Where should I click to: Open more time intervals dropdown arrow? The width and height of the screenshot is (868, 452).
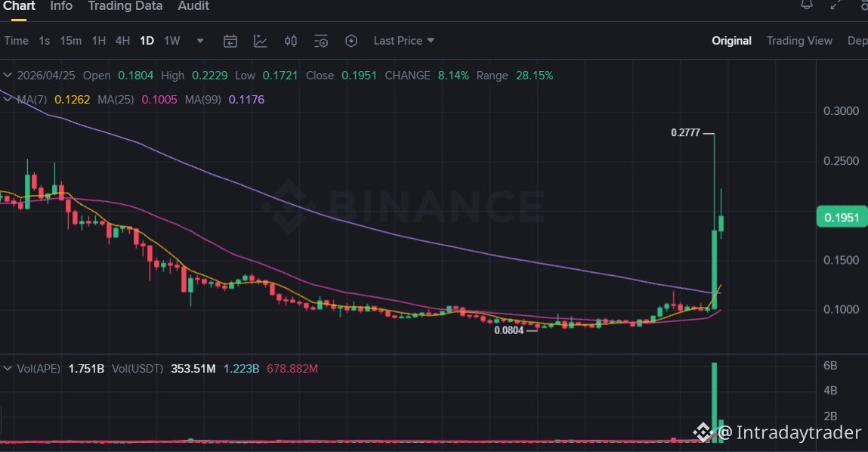tap(200, 41)
